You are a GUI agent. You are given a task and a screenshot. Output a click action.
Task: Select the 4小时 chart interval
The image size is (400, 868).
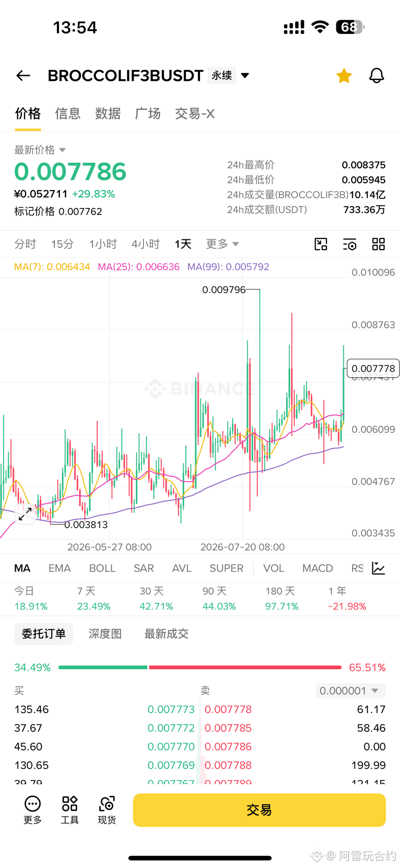tap(145, 244)
